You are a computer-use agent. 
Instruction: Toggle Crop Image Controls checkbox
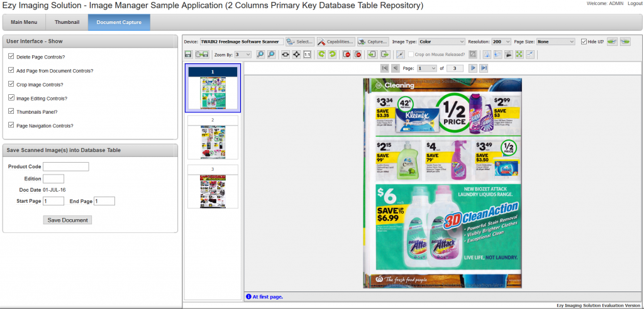[x=11, y=84]
